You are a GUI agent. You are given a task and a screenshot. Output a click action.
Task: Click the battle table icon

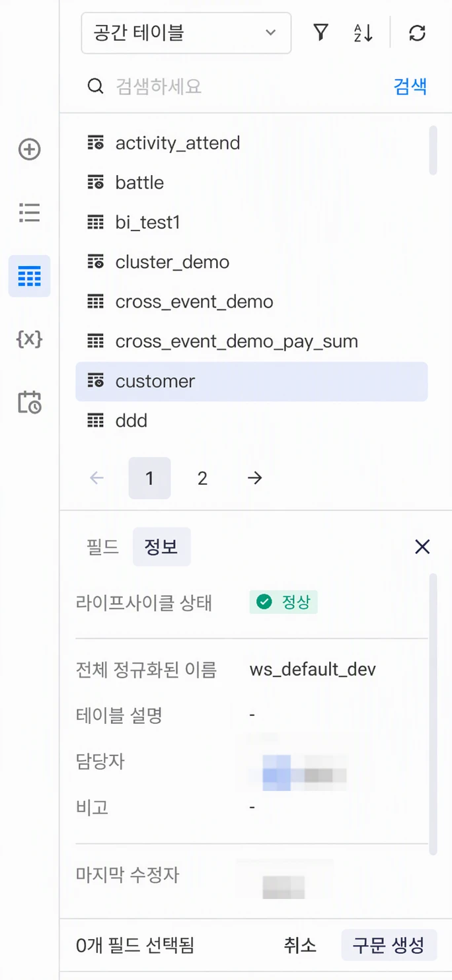click(96, 183)
